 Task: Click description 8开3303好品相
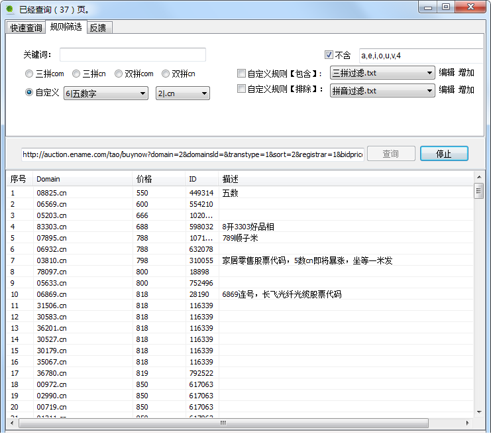[x=248, y=227]
